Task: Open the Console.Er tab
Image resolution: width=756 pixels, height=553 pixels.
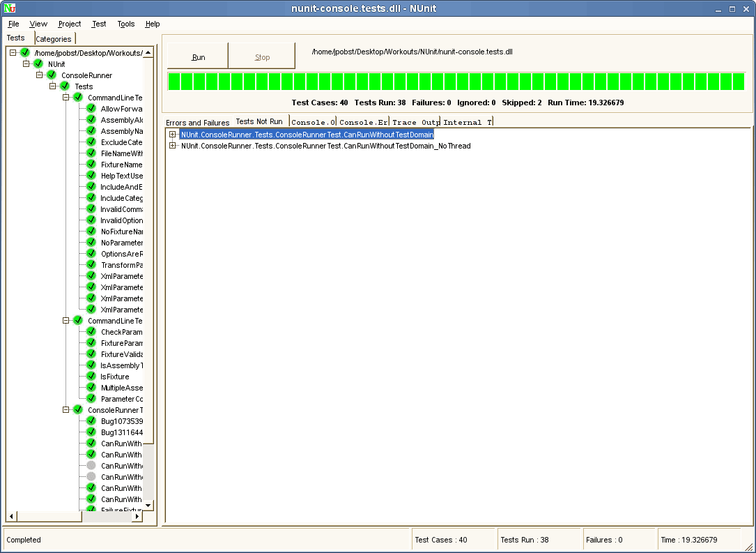Action: click(363, 122)
